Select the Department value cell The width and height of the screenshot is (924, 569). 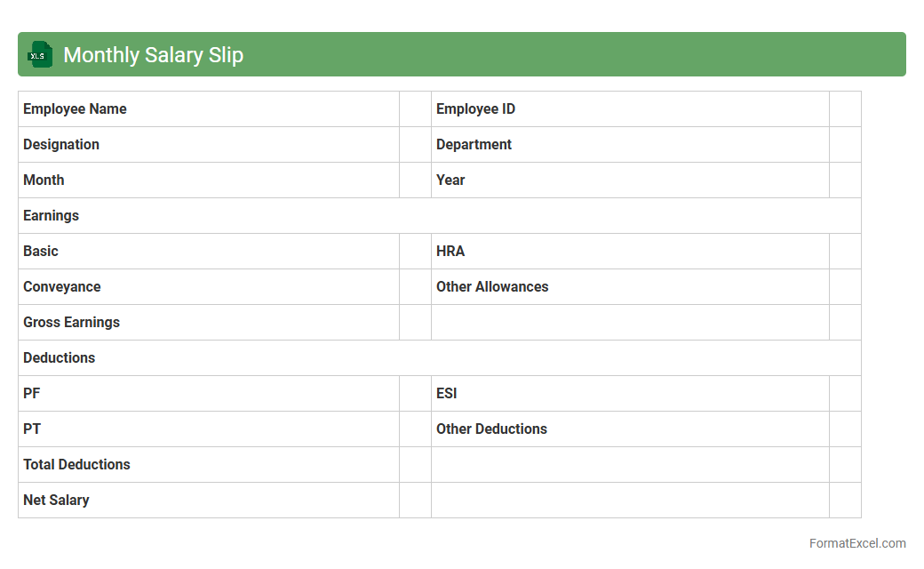[x=845, y=145]
